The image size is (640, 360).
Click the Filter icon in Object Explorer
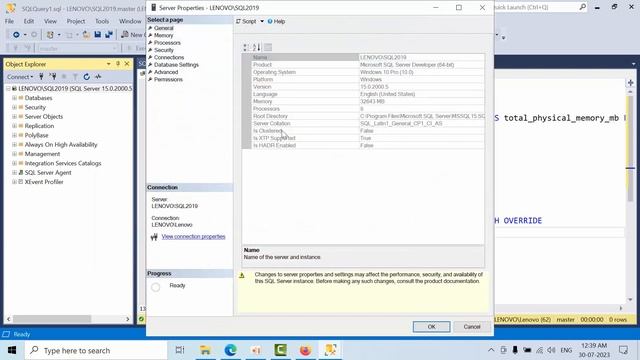click(x=75, y=76)
